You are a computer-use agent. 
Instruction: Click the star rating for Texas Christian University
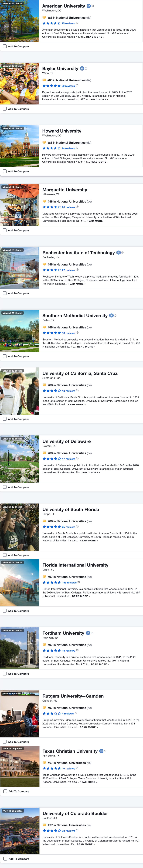52,769
